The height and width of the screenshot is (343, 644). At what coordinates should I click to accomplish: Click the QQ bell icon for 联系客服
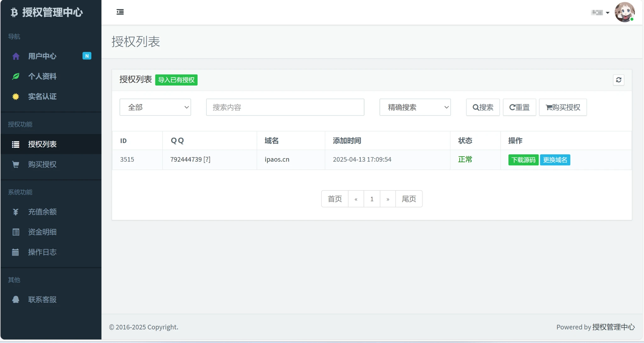(x=16, y=300)
